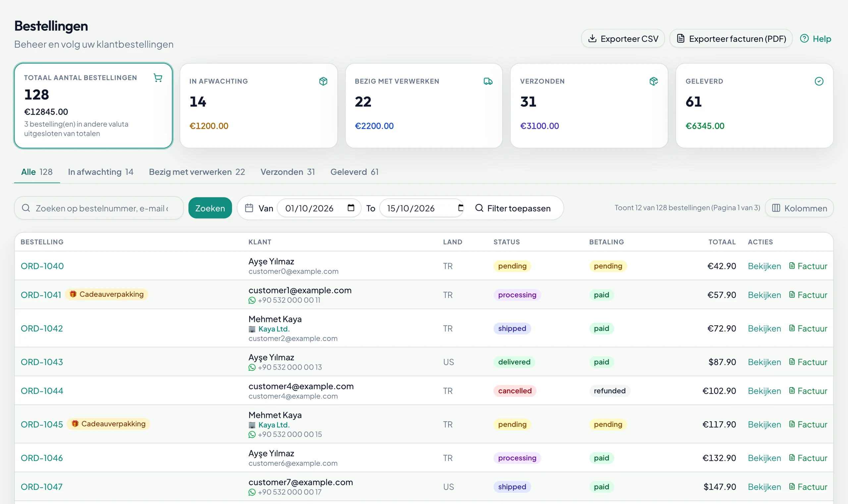Select the Verzonden 31 tab
The width and height of the screenshot is (848, 504).
tap(288, 172)
